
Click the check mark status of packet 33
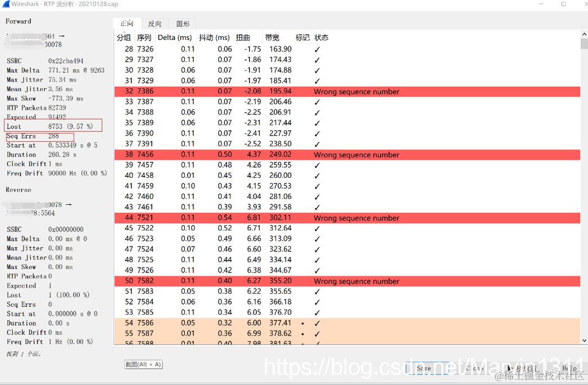317,102
